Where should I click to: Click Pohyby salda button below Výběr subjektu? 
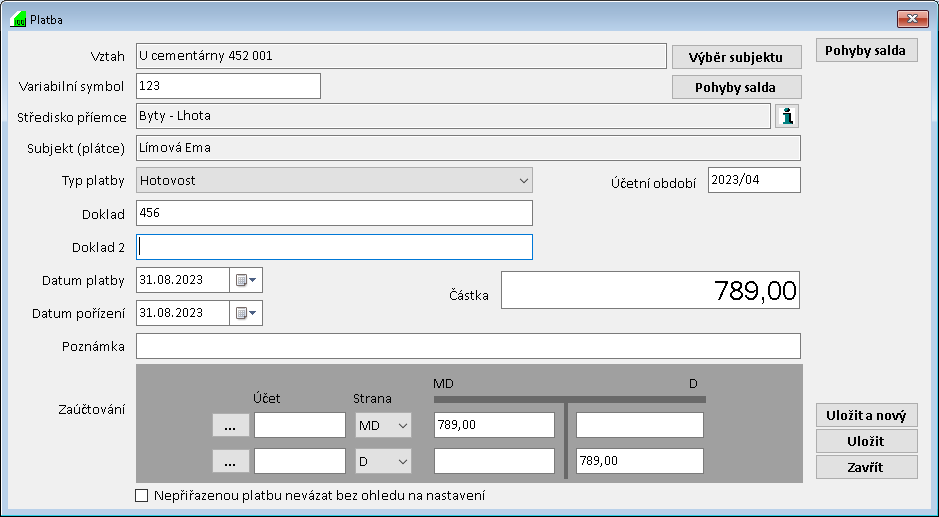(736, 87)
